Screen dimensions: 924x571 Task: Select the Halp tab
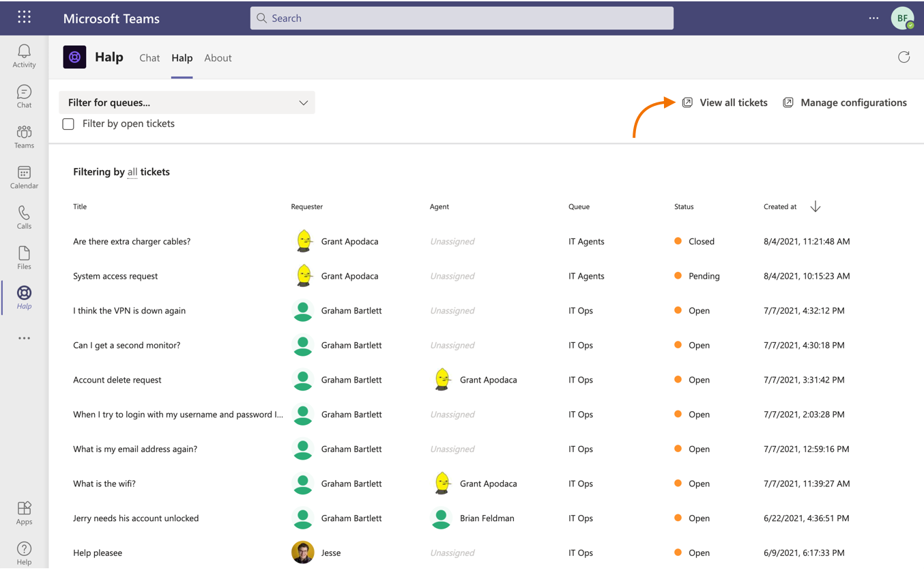point(182,58)
